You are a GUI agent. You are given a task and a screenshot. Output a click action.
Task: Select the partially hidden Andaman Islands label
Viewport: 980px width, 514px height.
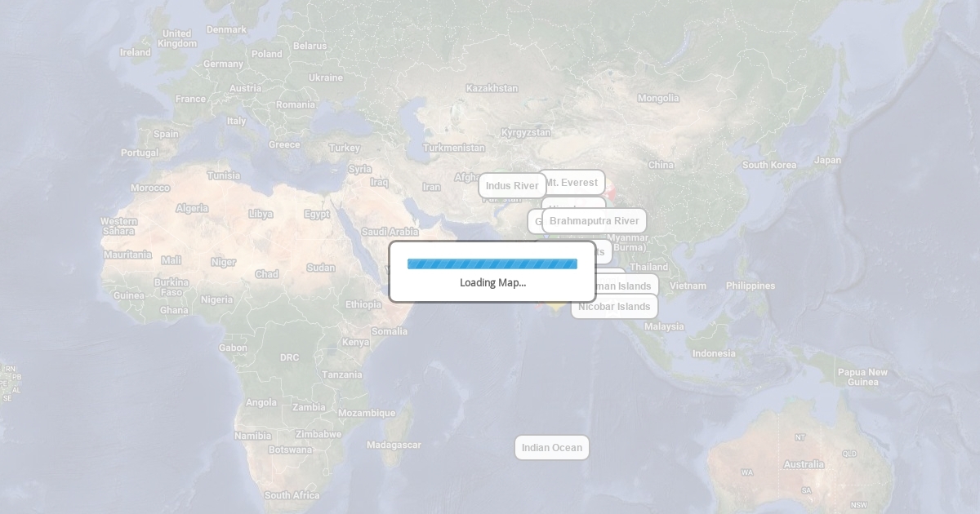pos(627,286)
